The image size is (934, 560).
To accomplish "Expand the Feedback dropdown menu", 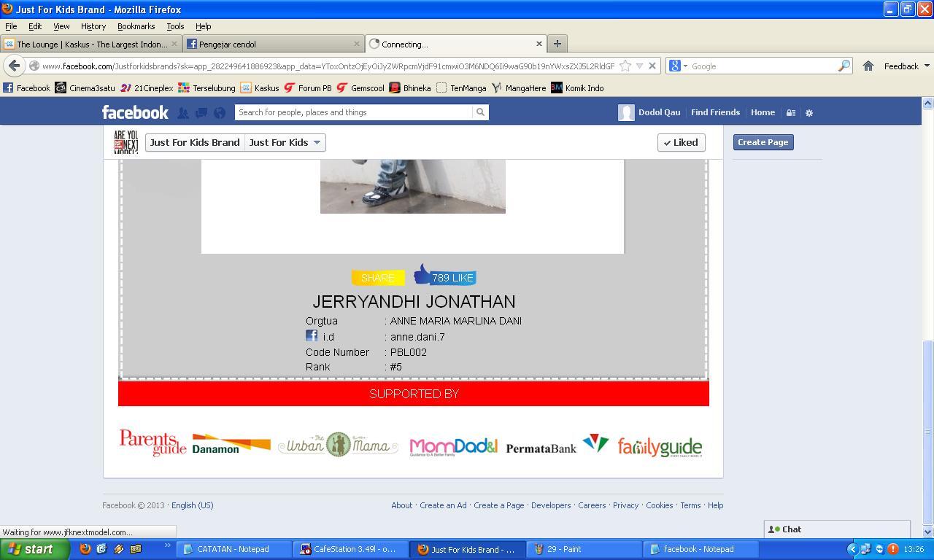I will [906, 66].
